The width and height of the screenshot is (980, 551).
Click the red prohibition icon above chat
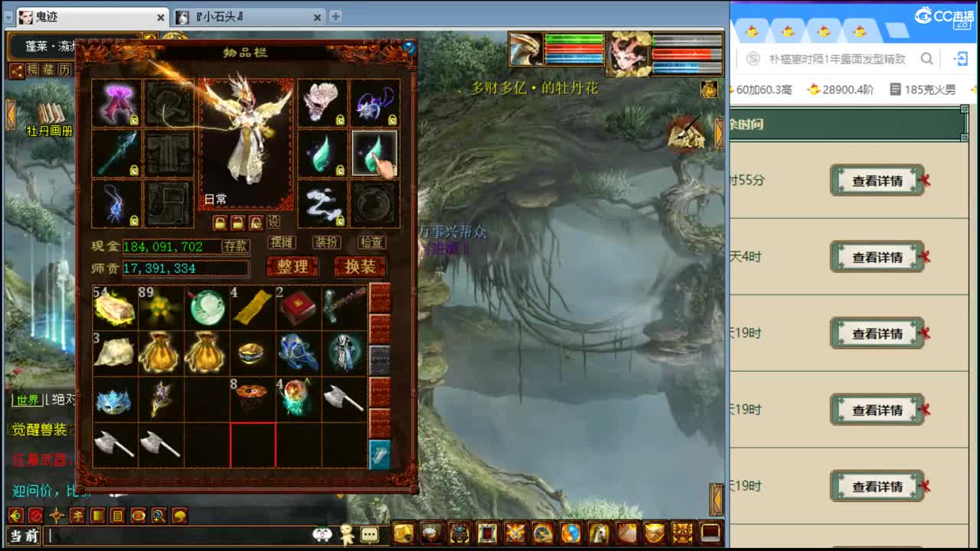(x=36, y=515)
